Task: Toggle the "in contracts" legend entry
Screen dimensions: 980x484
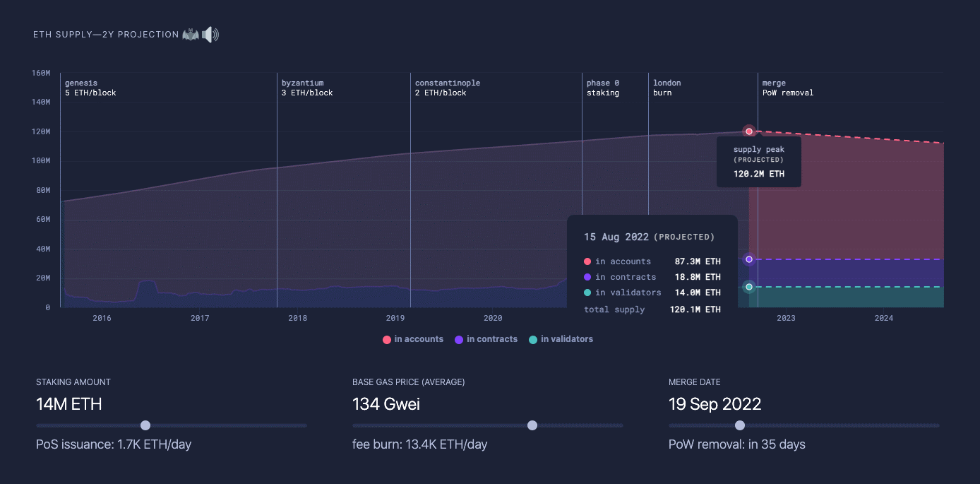Action: coord(486,339)
